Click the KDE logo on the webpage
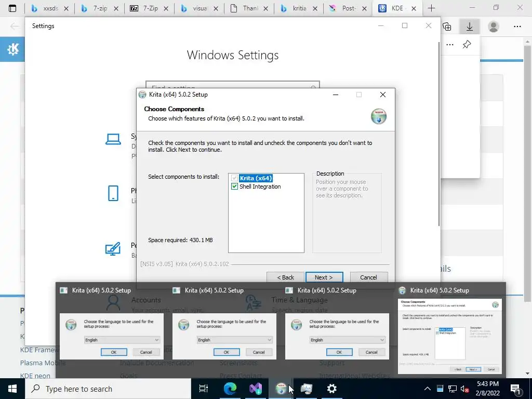 (13, 49)
